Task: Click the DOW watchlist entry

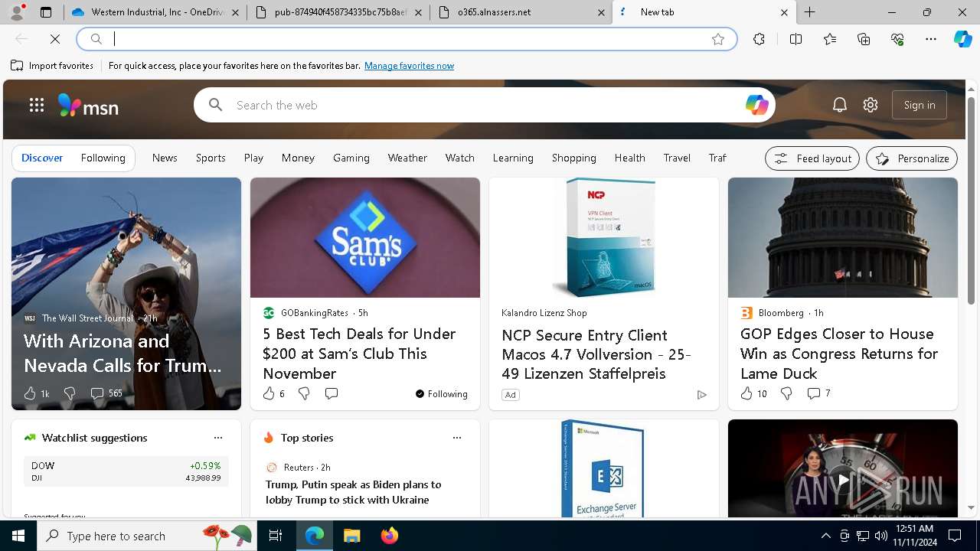Action: pos(126,471)
